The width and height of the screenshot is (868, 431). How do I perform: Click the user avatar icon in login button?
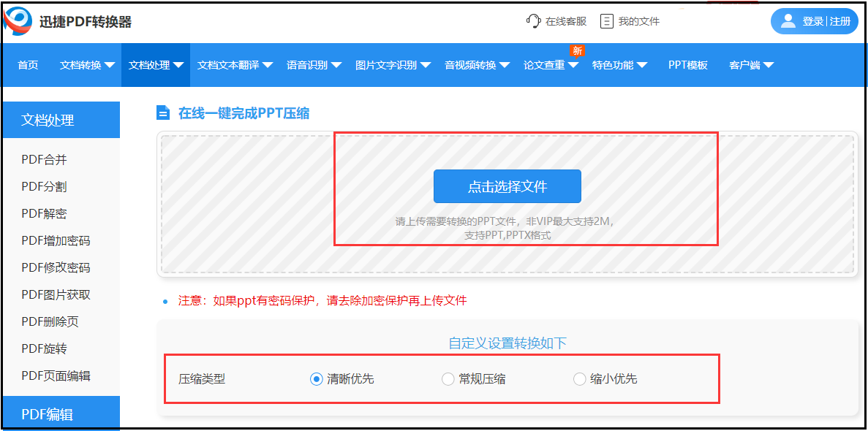(x=788, y=21)
